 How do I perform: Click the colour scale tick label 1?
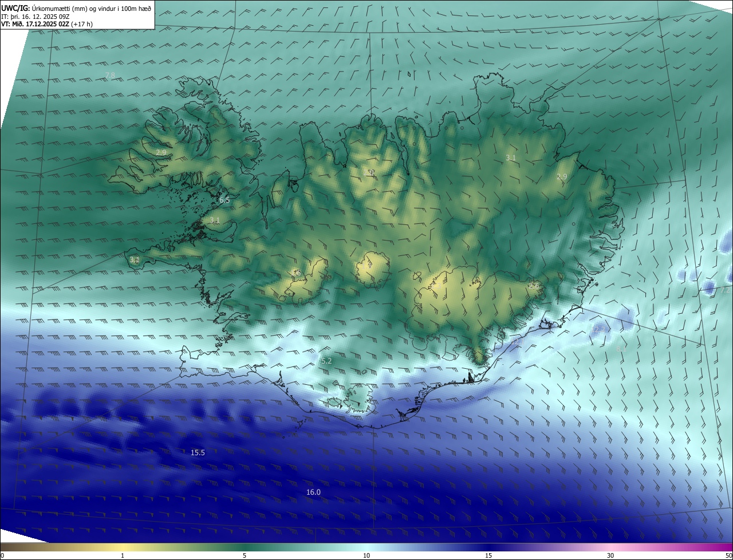point(123,555)
